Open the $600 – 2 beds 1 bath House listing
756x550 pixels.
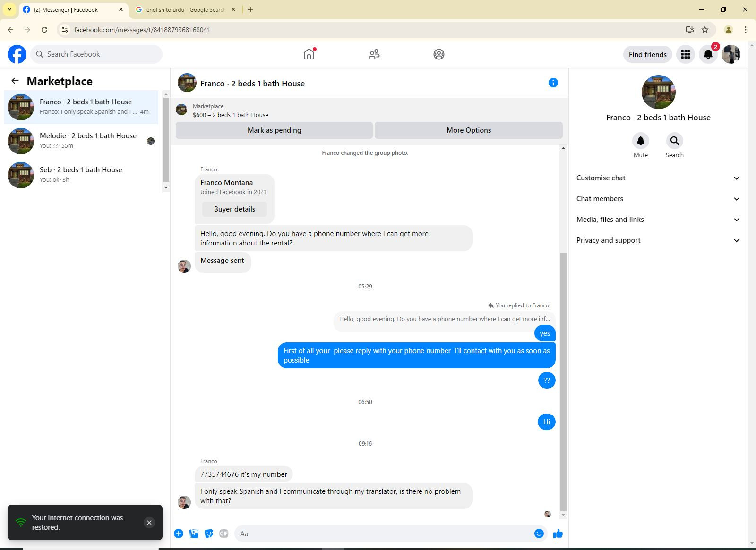(x=231, y=115)
